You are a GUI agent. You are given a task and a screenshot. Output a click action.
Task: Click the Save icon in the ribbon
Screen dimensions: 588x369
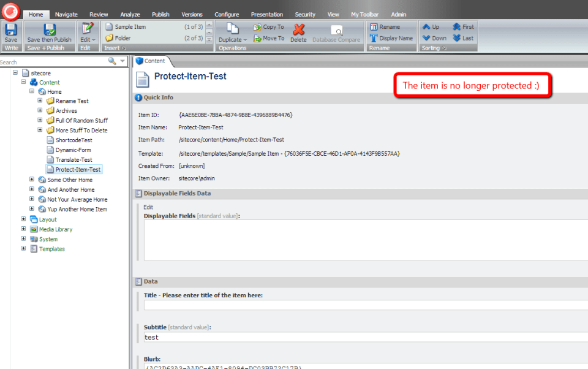(x=11, y=31)
